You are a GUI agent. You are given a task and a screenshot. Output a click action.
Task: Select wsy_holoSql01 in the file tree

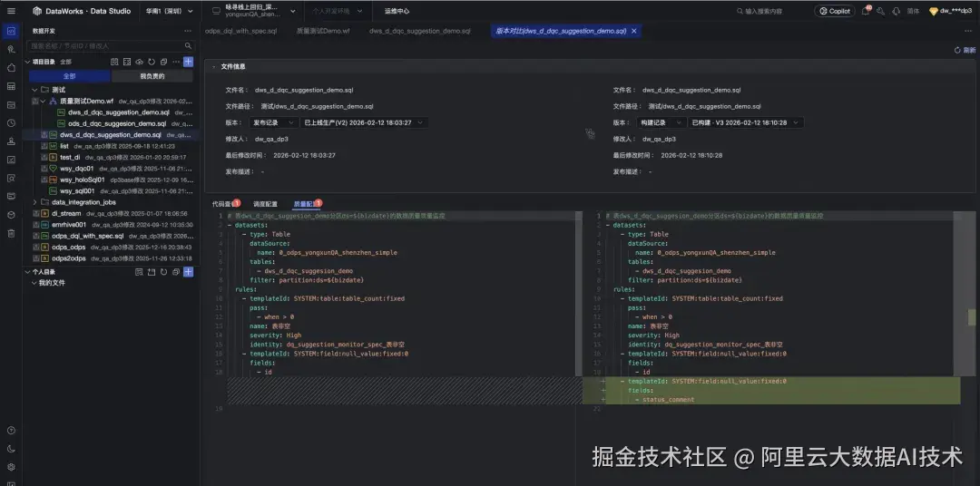pos(82,180)
